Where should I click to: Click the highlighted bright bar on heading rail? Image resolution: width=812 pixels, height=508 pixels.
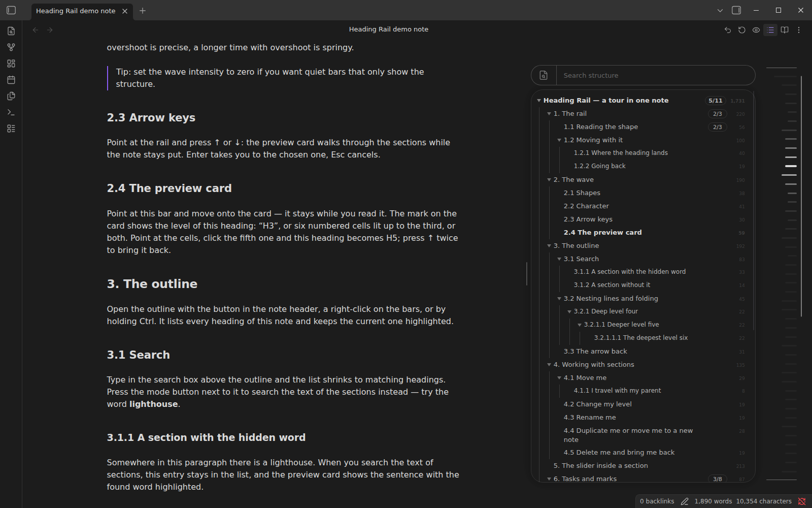[x=791, y=166]
